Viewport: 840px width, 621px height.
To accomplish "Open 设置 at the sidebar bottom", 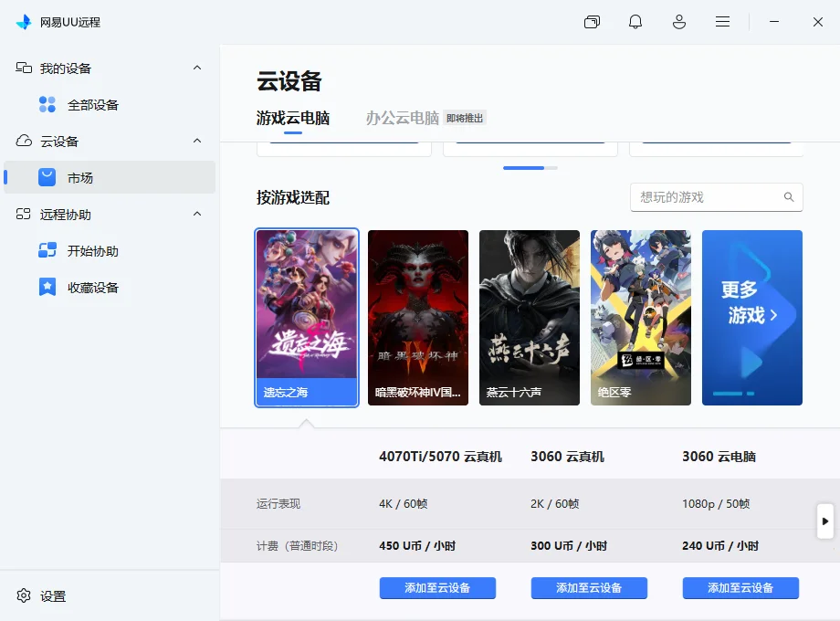I will [53, 595].
